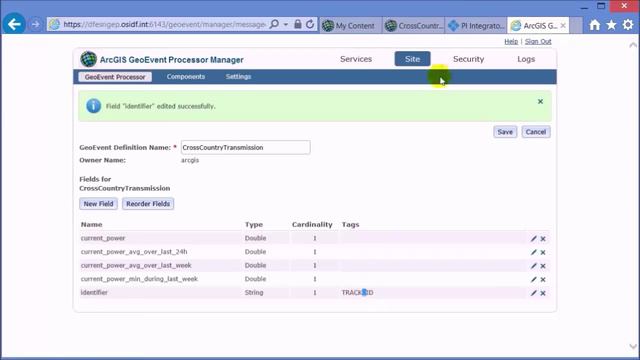Refresh the page with the reload icon
Viewport: 640px width, 360px height.
click(x=310, y=24)
